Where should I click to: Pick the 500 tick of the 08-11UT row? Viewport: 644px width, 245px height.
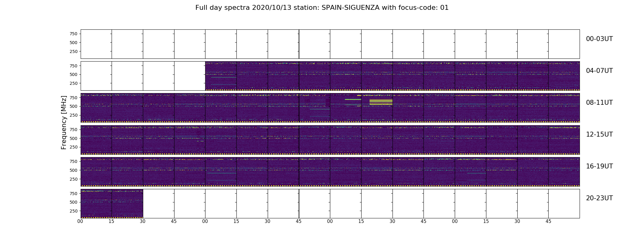[74, 106]
